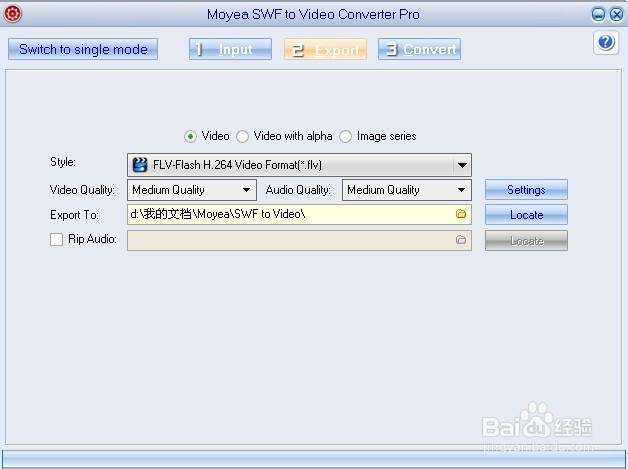The width and height of the screenshot is (628, 469).
Task: Close the converter window
Action: [616, 15]
